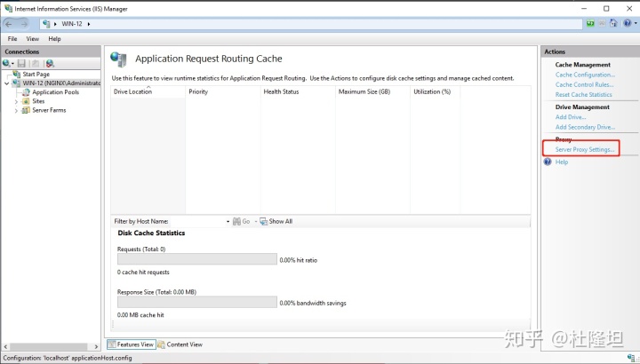Open Cache Control Rules link
This screenshot has height=364, width=640.
(x=584, y=84)
